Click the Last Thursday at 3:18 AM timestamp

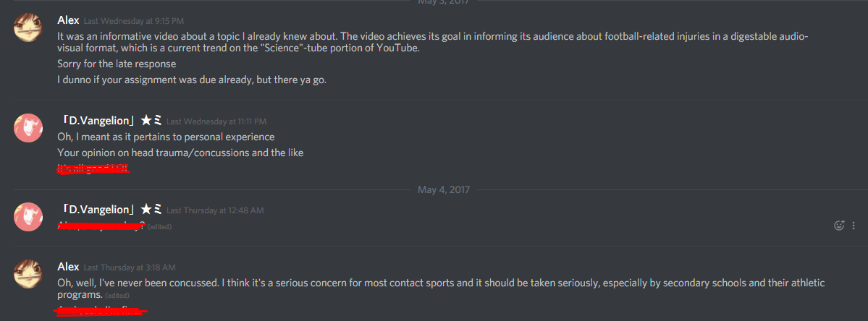pyautogui.click(x=130, y=267)
